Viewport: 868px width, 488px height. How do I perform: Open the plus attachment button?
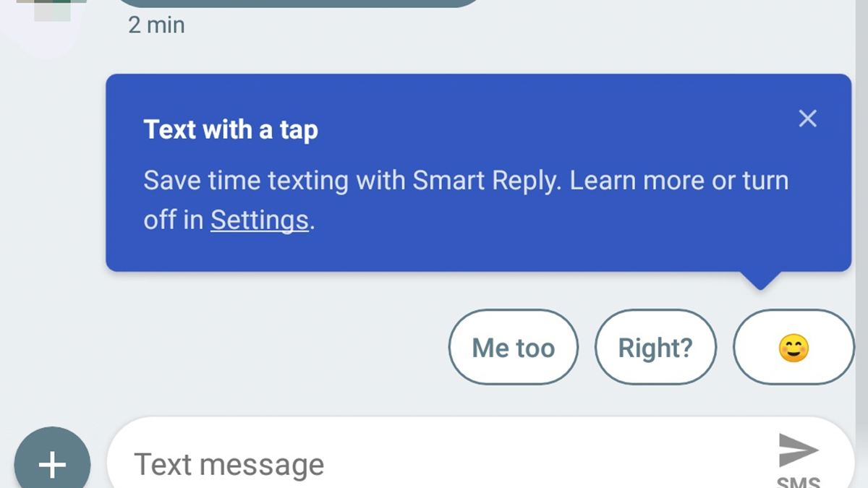tap(52, 464)
